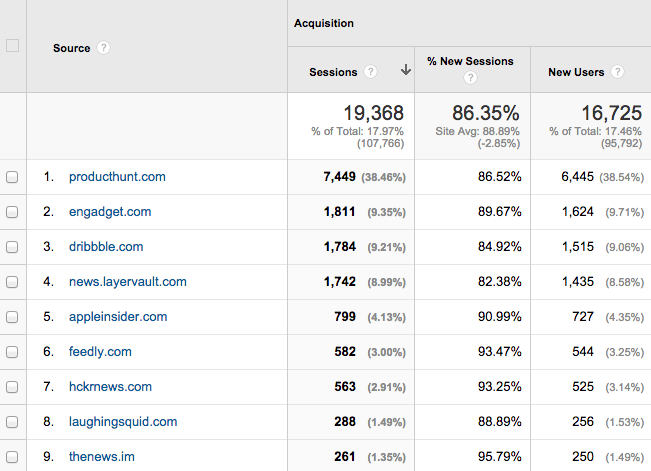Open the % New Sessions help icon
651x471 pixels.
click(x=470, y=77)
